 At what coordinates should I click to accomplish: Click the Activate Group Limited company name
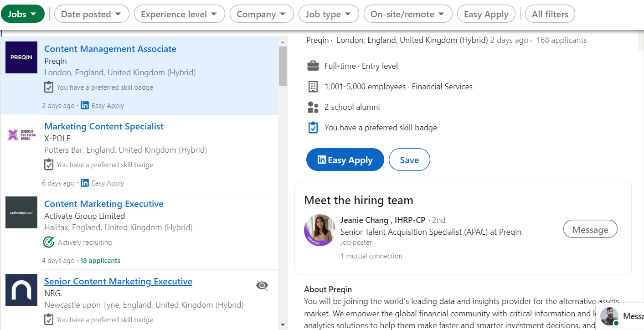[x=84, y=216]
